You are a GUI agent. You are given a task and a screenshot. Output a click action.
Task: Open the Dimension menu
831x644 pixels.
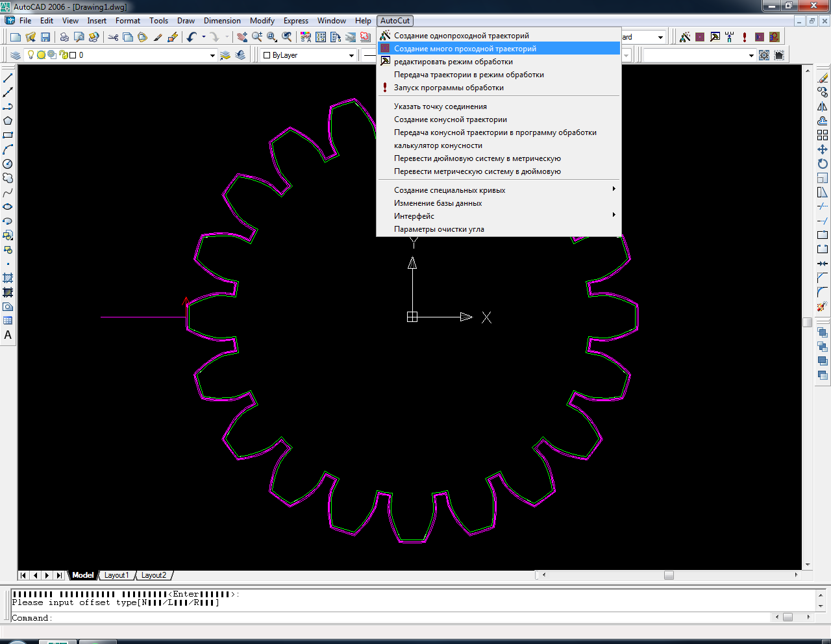tap(222, 21)
